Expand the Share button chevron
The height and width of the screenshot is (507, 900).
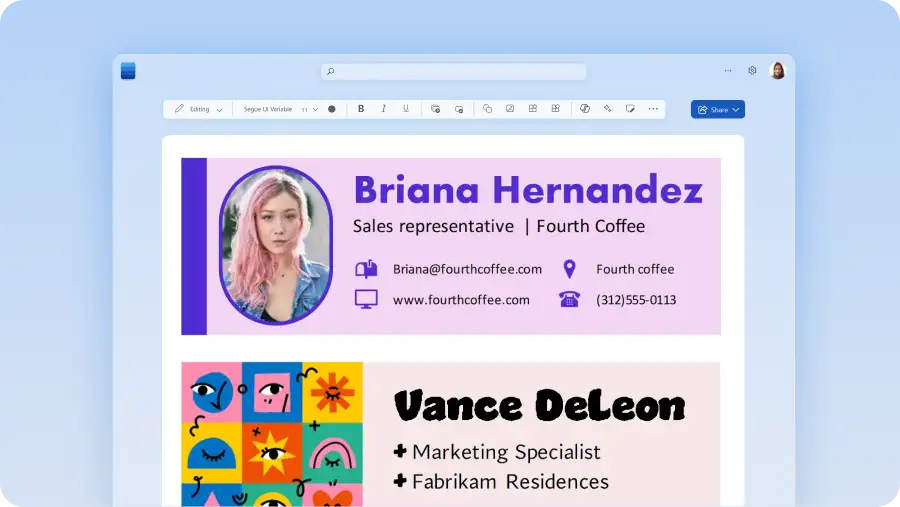click(x=736, y=110)
